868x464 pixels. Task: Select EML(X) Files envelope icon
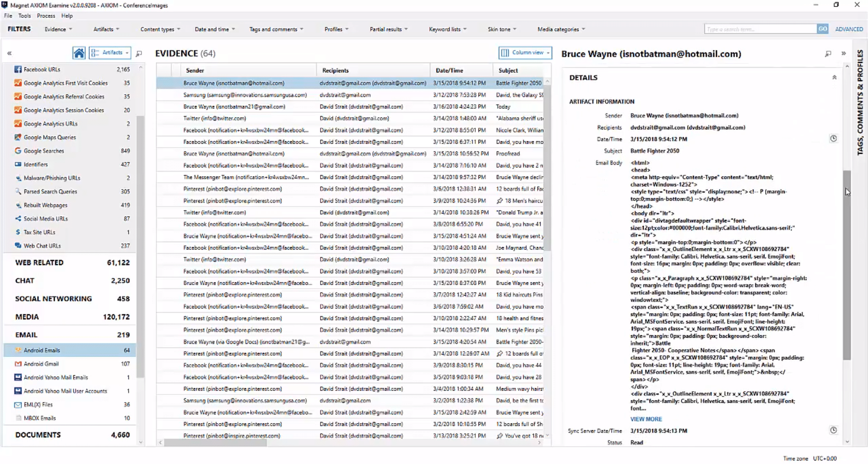coord(18,405)
